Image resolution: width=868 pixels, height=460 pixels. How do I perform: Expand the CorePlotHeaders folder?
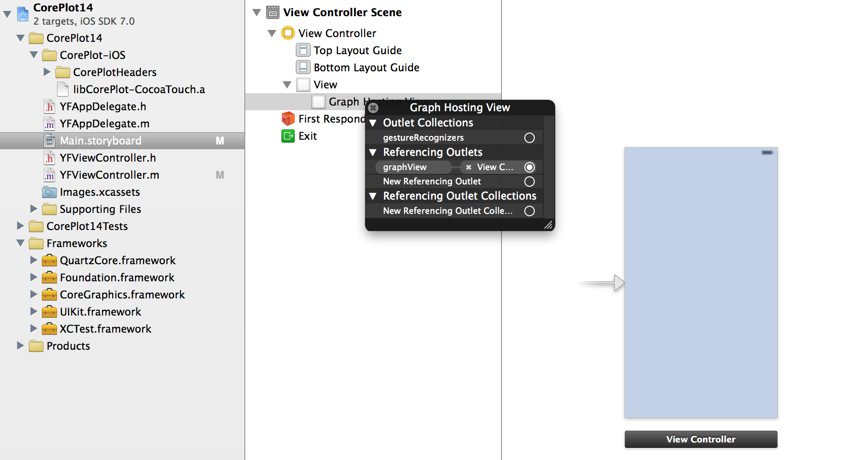coord(47,72)
